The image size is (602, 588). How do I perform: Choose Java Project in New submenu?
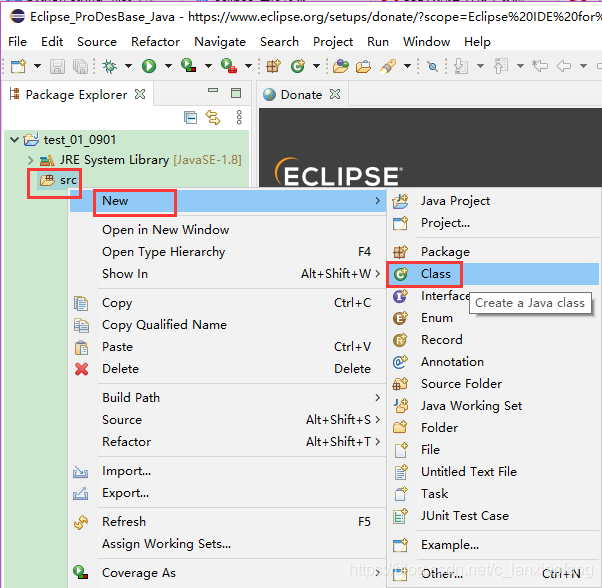pyautogui.click(x=494, y=201)
